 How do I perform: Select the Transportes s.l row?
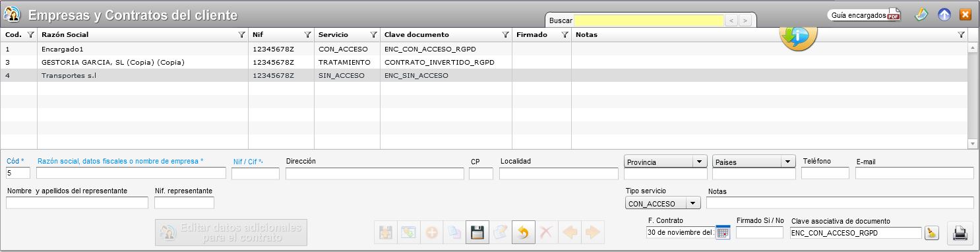click(x=485, y=75)
